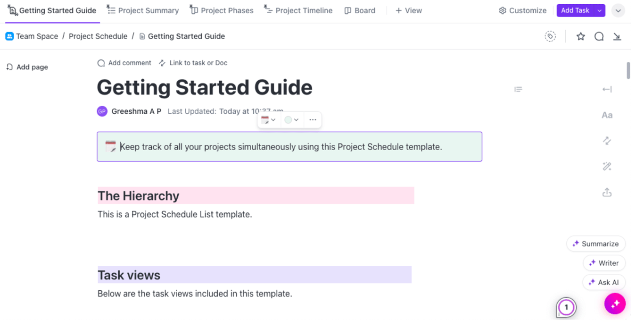The image size is (644, 328).
Task: Click the Summarize AI button
Action: [595, 244]
